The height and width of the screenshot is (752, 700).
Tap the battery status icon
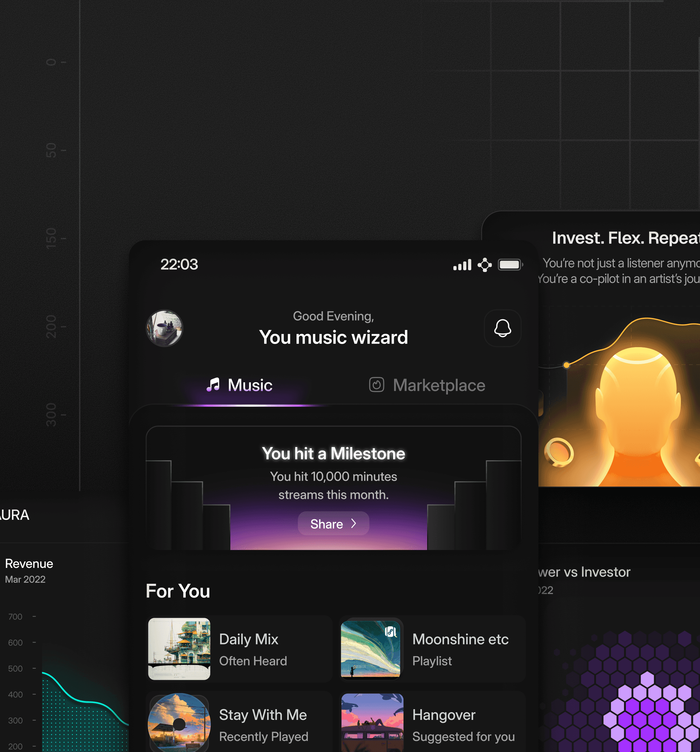(x=510, y=264)
